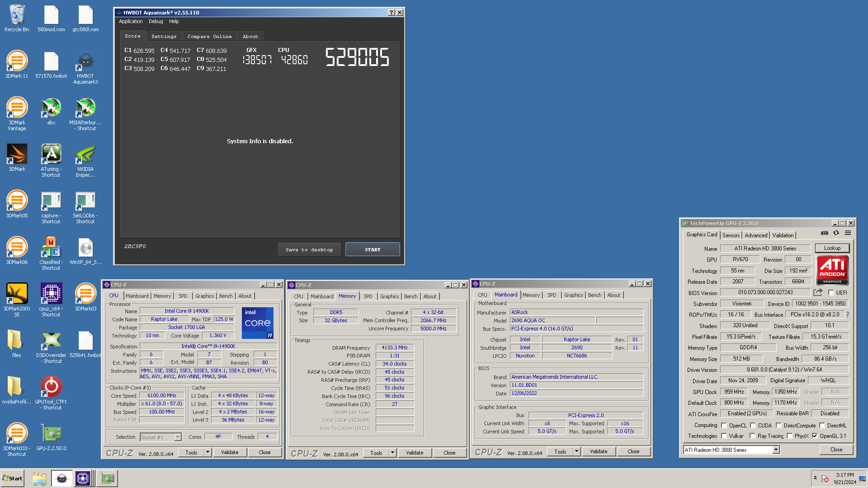Click BIOS Version field in GPU-Z

tap(765, 292)
